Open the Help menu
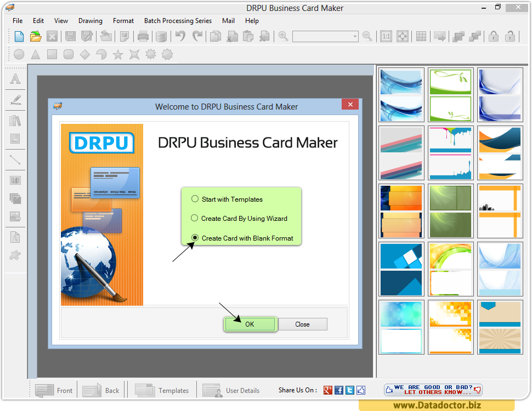This screenshot has width=532, height=411. pyautogui.click(x=252, y=21)
